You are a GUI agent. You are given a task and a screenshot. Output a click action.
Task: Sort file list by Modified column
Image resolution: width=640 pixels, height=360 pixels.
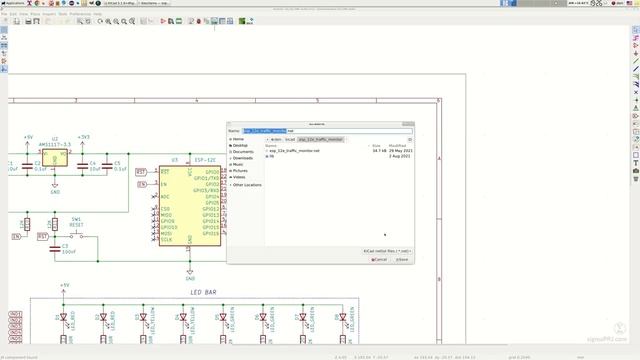398,146
